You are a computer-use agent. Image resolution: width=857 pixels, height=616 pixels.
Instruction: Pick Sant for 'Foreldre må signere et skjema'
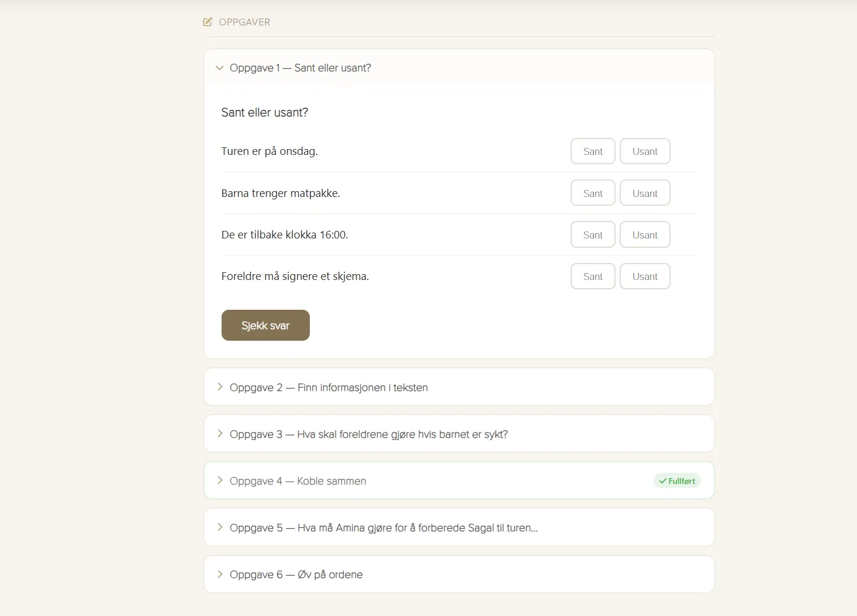[593, 276]
